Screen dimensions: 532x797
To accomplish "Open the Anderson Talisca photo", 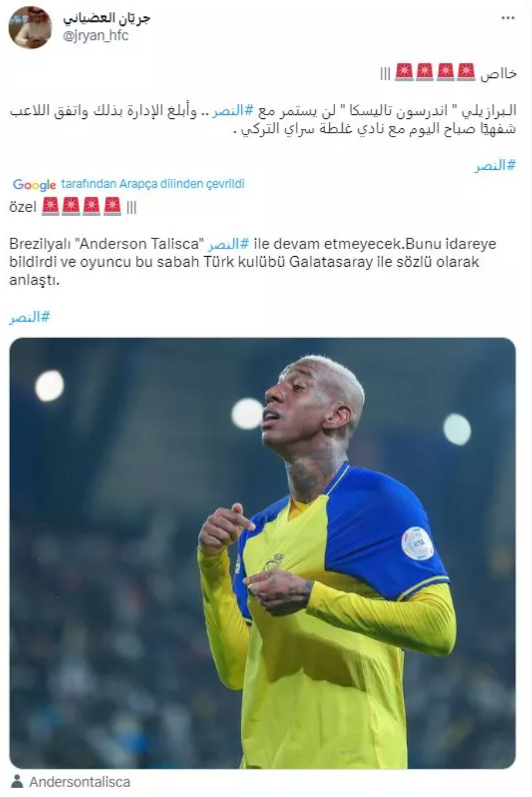I will tap(262, 553).
